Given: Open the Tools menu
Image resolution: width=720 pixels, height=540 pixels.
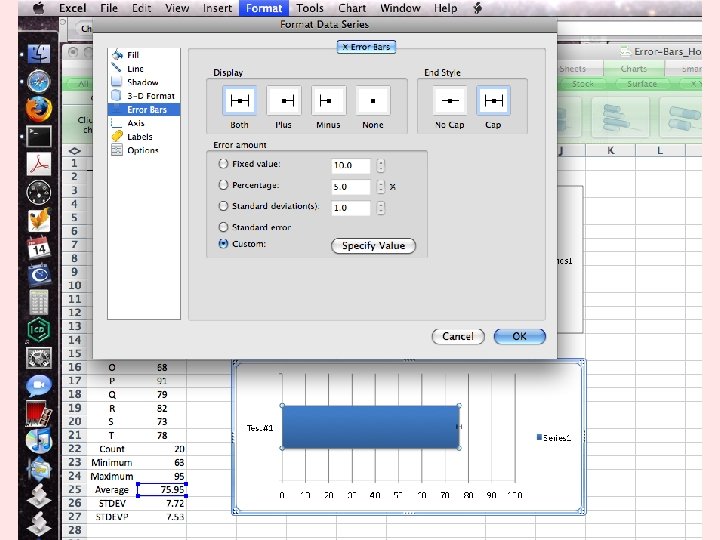Looking at the screenshot, I should click(309, 8).
